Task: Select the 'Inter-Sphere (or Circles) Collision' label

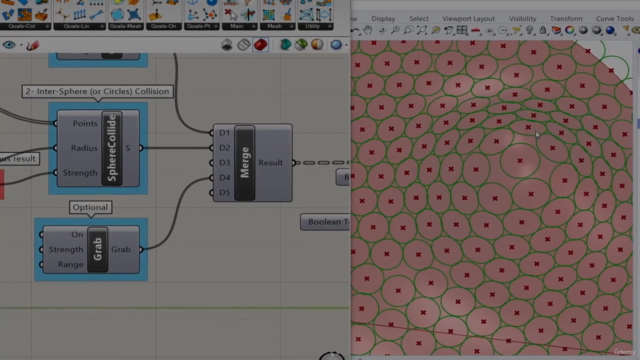Action: [x=97, y=91]
